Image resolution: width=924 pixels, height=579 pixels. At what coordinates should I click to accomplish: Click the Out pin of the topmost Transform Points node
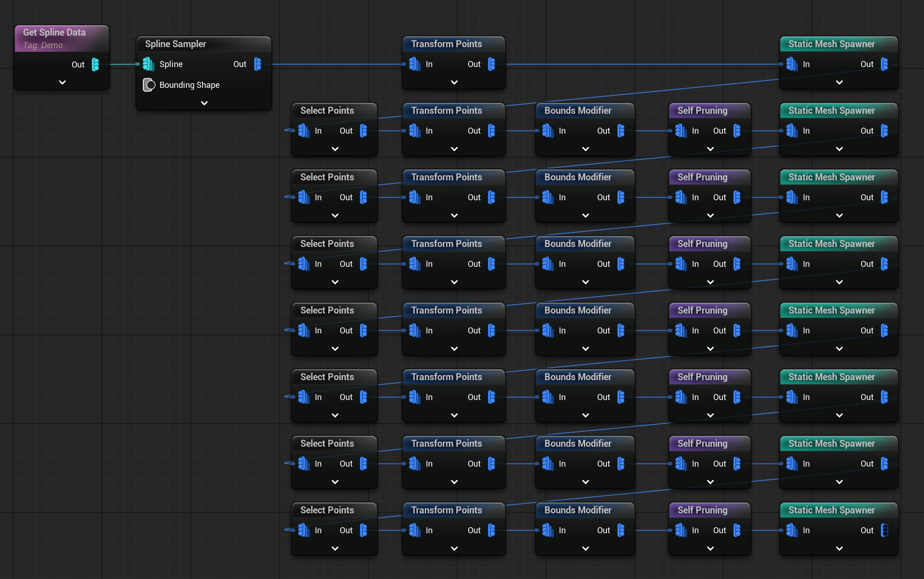click(x=491, y=64)
